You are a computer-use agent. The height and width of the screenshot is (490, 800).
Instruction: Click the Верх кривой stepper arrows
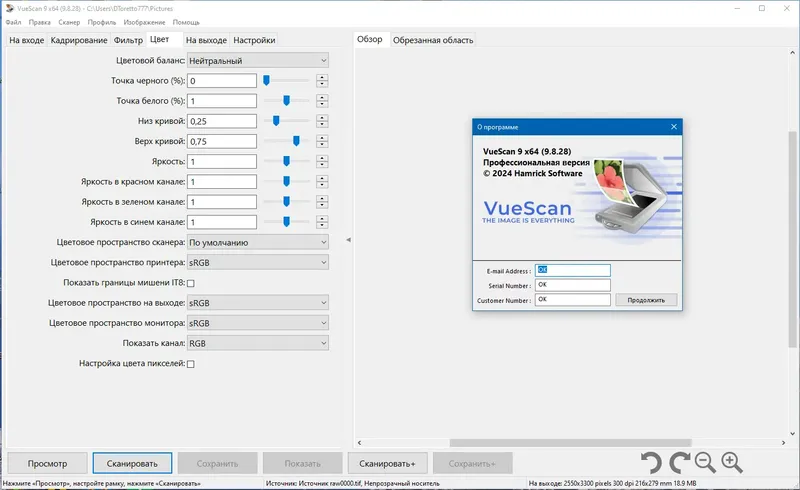[x=322, y=141]
